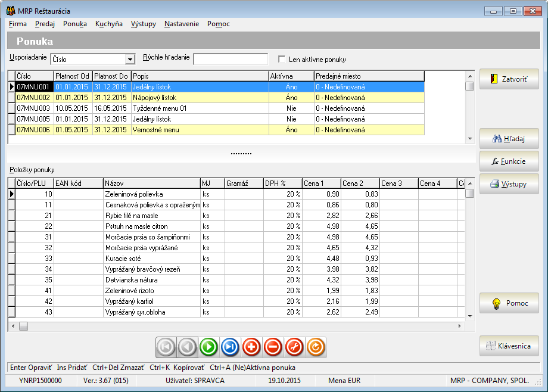Click the green next record button

(208, 347)
